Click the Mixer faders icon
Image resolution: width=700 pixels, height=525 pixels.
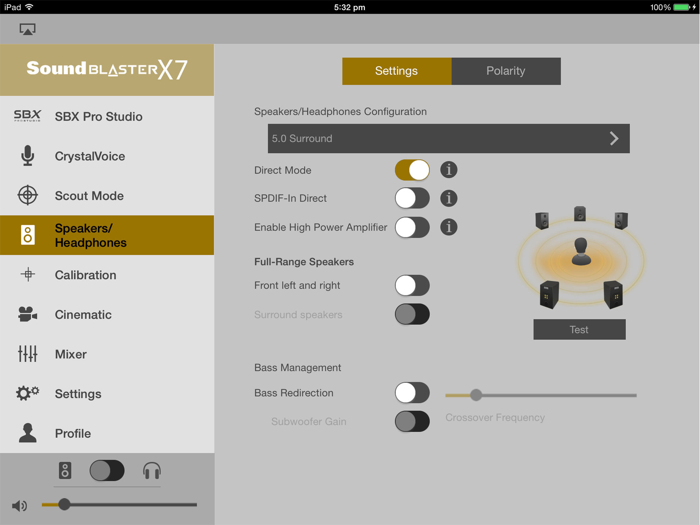(28, 354)
